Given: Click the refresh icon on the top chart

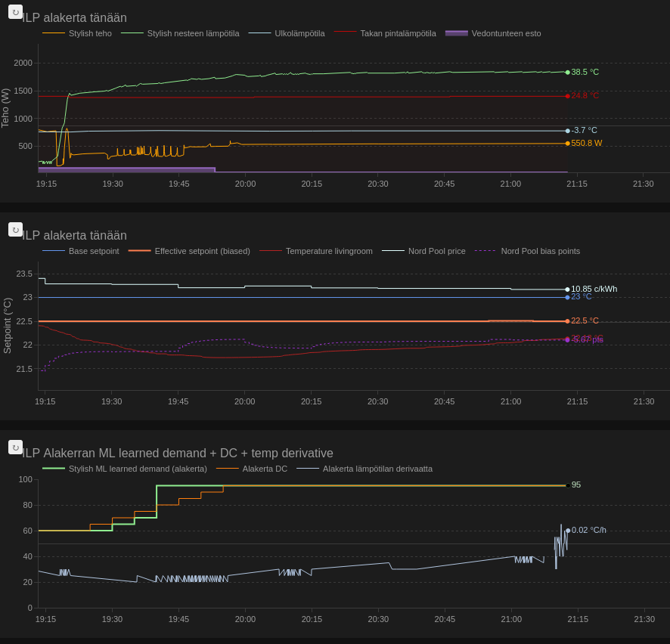Looking at the screenshot, I should tap(15, 12).
